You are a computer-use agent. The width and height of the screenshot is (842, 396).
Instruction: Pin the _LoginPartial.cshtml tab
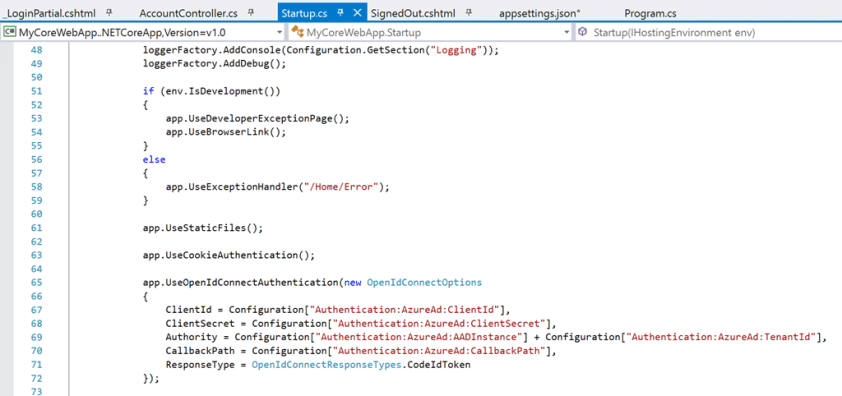pos(109,13)
